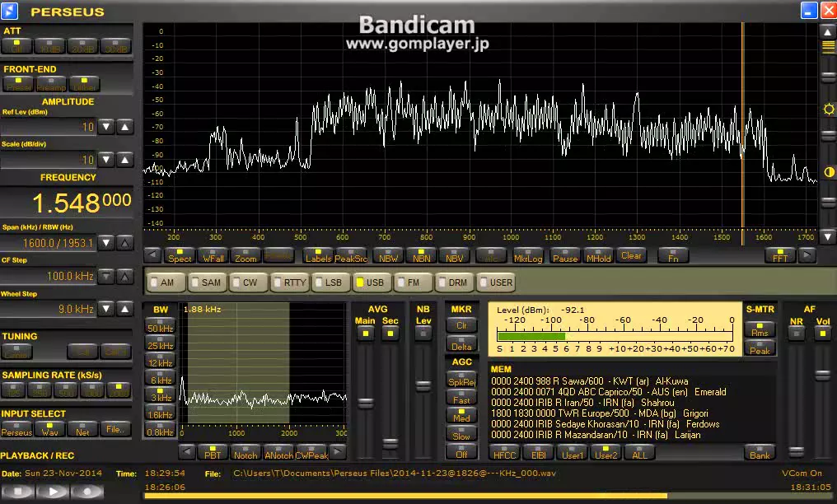Viewport: 837px width, 504px height.
Task: Click the MkrLog button
Action: [528, 255]
